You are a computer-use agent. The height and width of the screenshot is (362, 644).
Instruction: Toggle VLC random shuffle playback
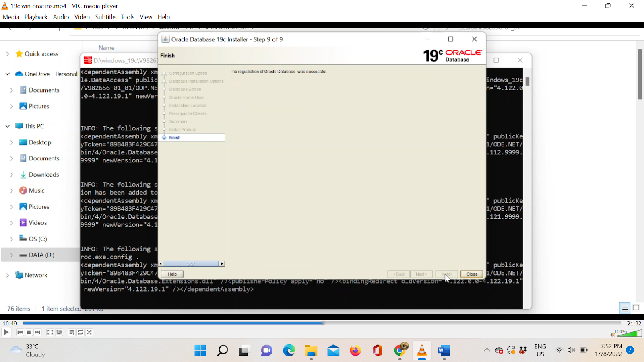[x=89, y=332]
